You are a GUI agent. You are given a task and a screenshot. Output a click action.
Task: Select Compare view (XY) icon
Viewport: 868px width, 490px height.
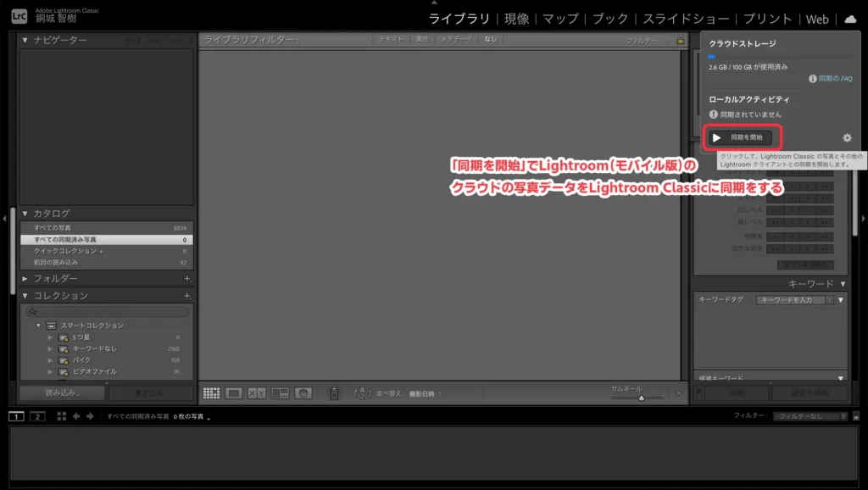pyautogui.click(x=257, y=393)
